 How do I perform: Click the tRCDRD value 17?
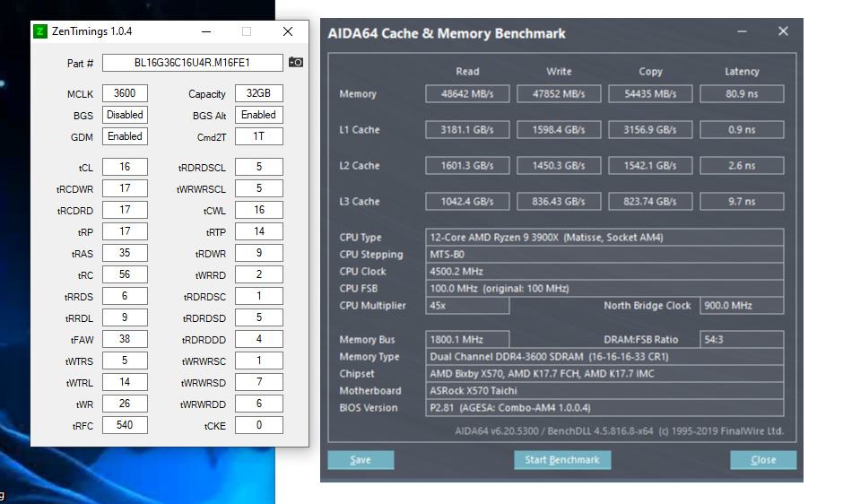pos(125,210)
